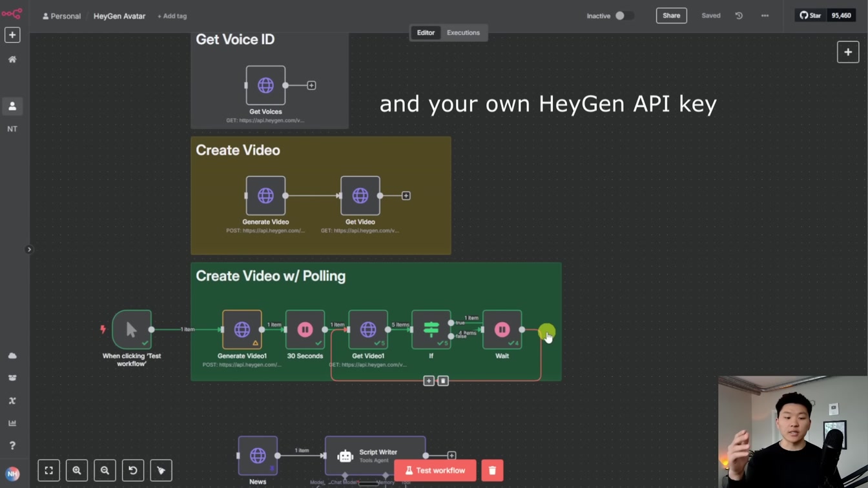
Task: Select the green 'Create Video w/ Polling' sticky heading
Action: (x=271, y=276)
